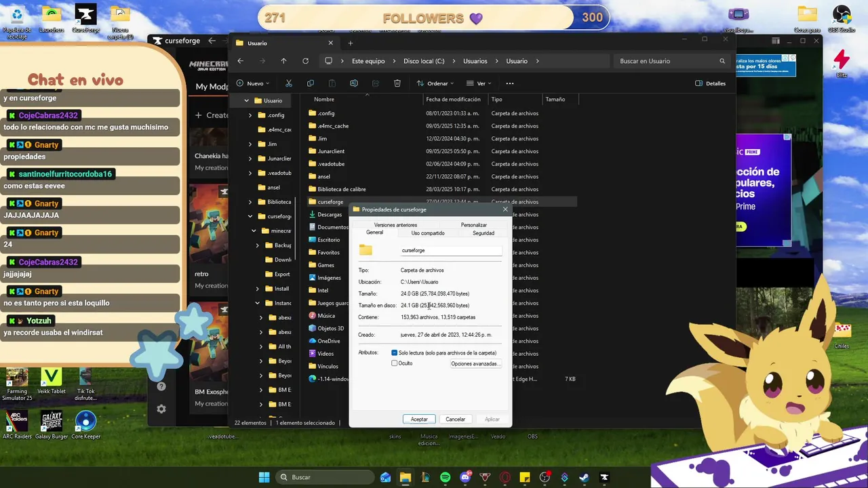
Task: Open the Papelera de reciclaje desktop icon
Action: [17, 22]
